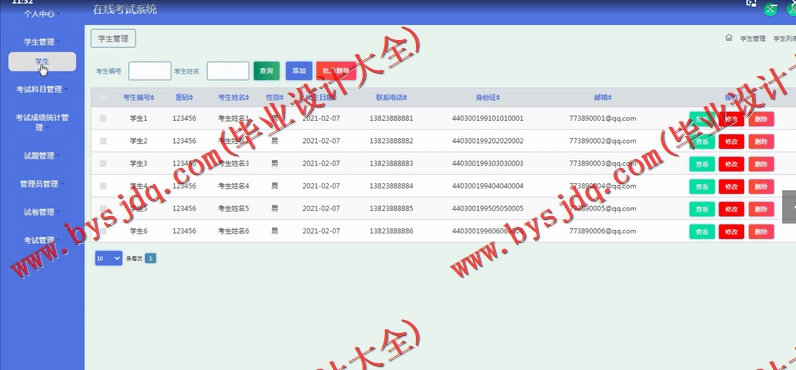
Task: Sort table by 考生姓名 column arrows
Action: coord(248,97)
